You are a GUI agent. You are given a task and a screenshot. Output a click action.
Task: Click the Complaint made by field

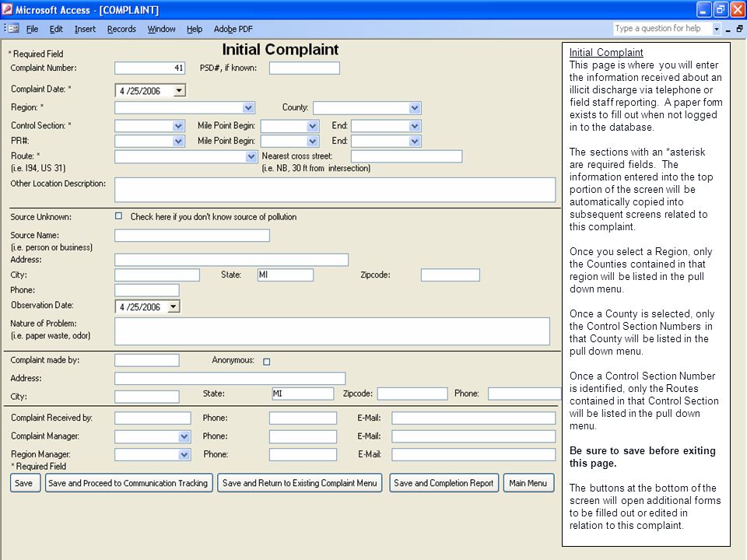click(x=147, y=360)
